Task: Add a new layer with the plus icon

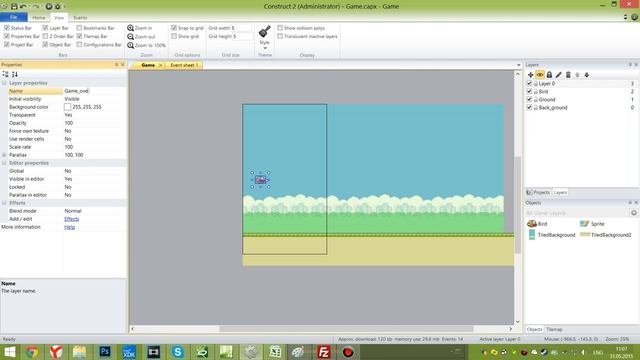Action: 530,75
